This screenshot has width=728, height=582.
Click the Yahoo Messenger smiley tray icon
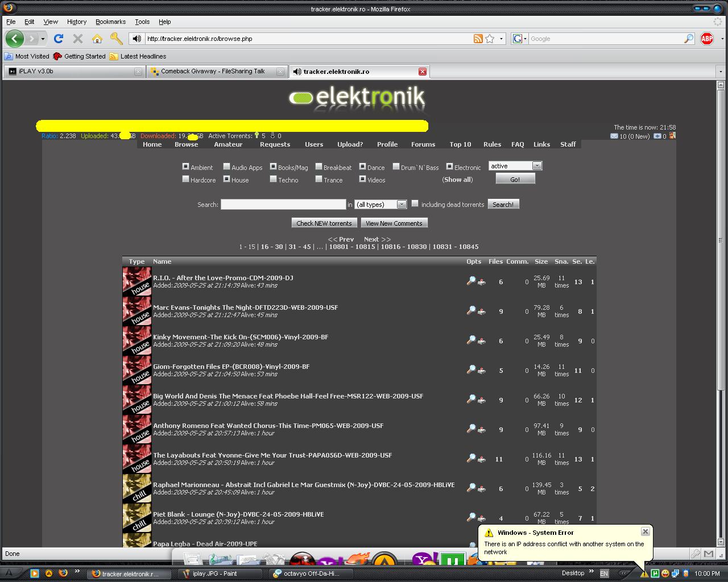pos(665,573)
